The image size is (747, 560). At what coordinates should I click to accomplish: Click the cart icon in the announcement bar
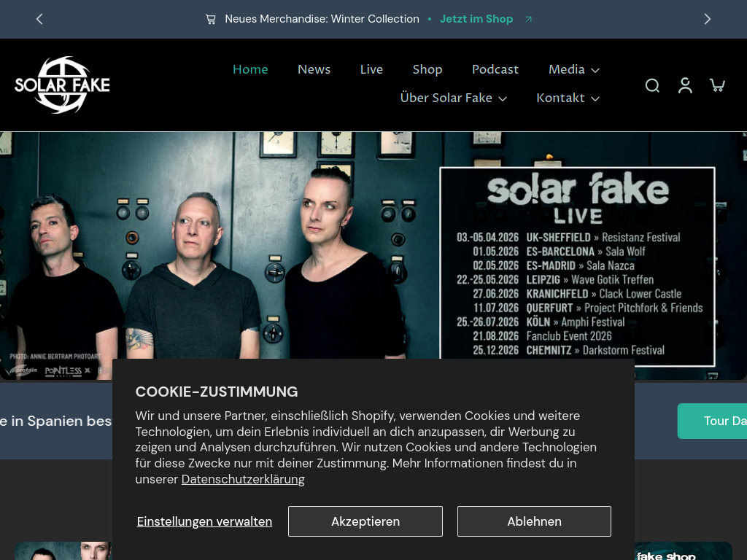(211, 19)
